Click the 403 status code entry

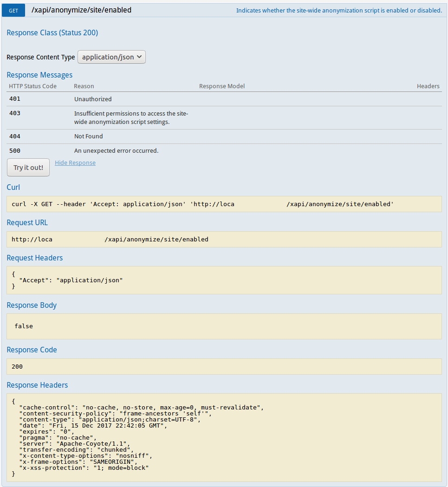[15, 113]
